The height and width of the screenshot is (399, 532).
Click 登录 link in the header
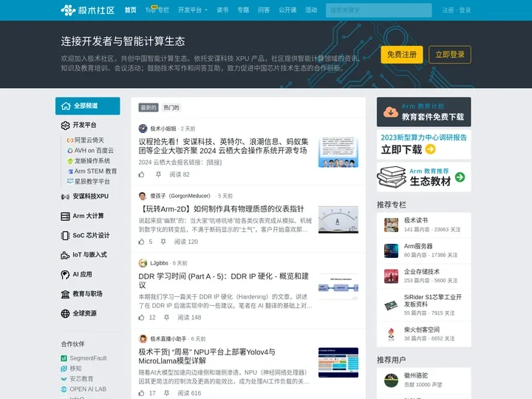(x=465, y=10)
